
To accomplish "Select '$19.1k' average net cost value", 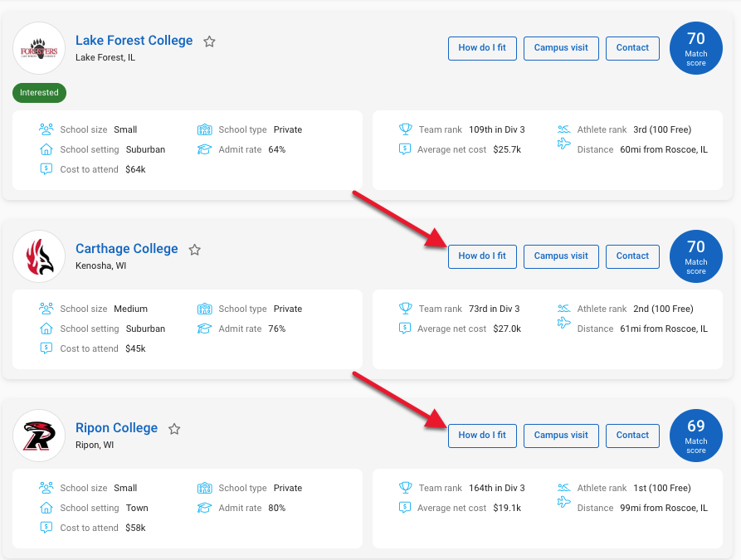I will point(507,508).
